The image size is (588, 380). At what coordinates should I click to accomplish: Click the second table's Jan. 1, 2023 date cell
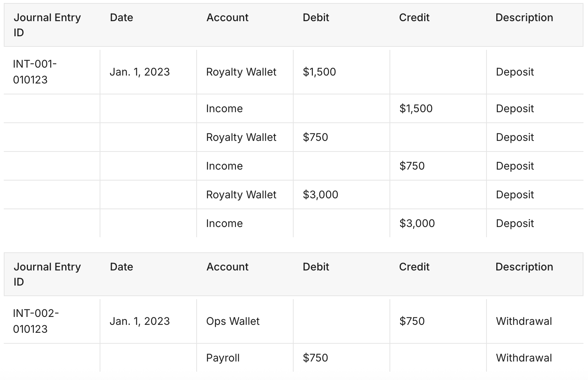click(140, 321)
